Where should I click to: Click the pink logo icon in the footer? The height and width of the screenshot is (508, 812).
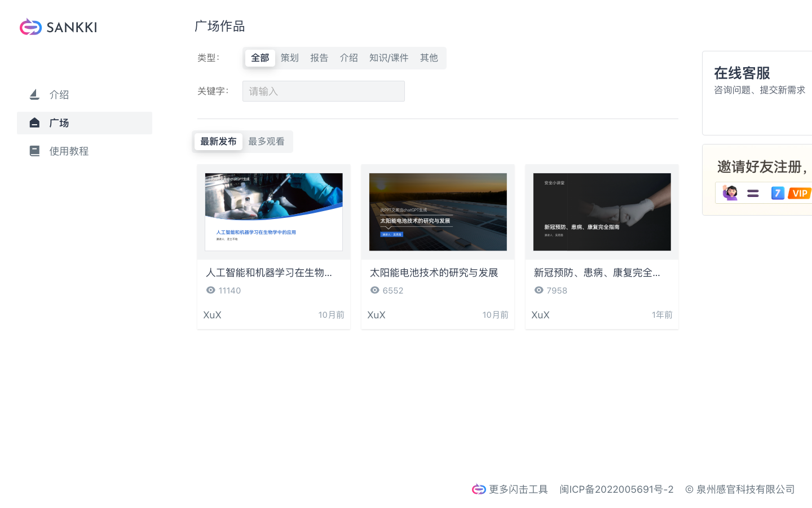pyautogui.click(x=478, y=489)
